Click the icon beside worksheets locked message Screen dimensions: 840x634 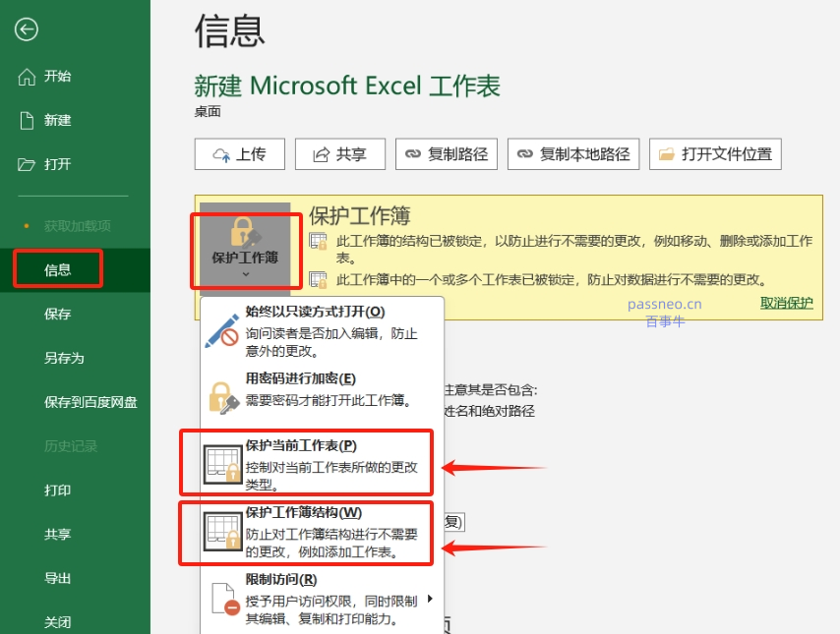coord(319,279)
